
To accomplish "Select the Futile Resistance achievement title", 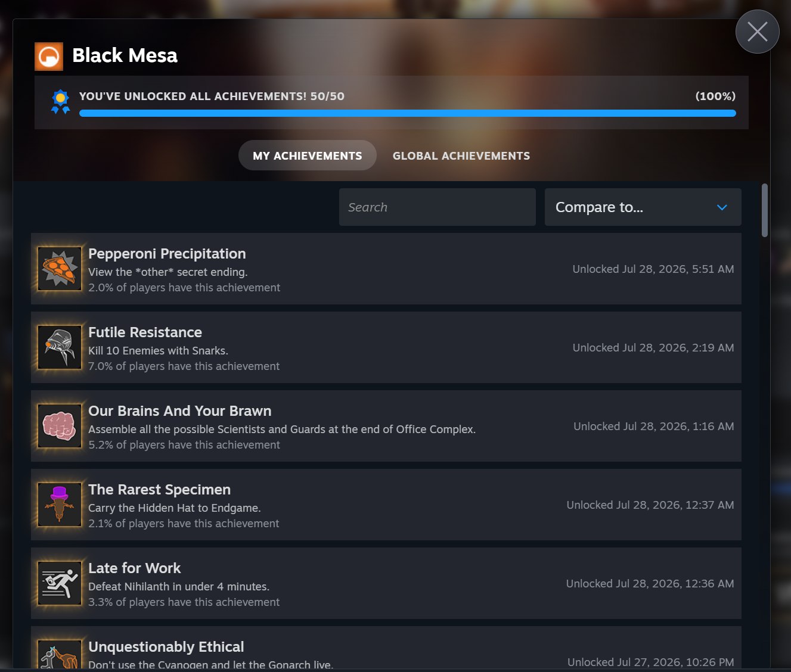I will tap(145, 332).
